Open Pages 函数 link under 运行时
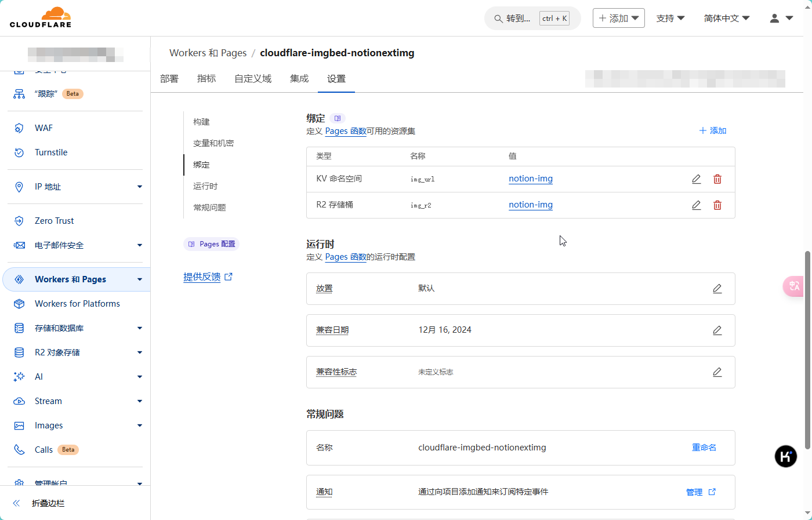 tap(346, 257)
